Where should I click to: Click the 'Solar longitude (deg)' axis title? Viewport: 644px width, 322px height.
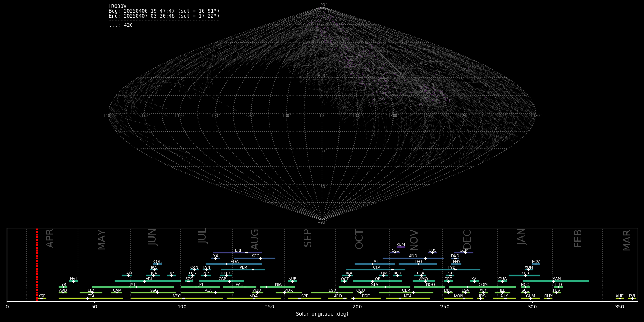(x=322, y=314)
